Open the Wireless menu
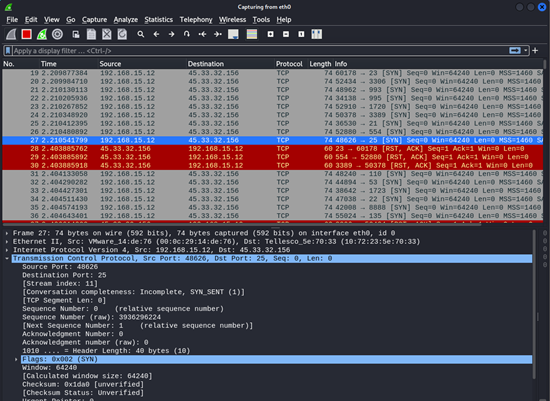Image resolution: width=550 pixels, height=401 pixels. [x=232, y=20]
